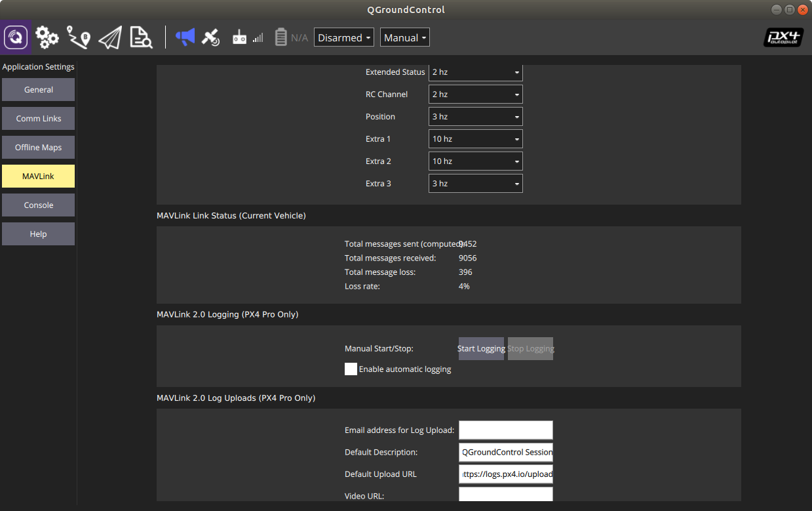Open the Fly view paper plane icon
812x511 pixels.
click(110, 37)
